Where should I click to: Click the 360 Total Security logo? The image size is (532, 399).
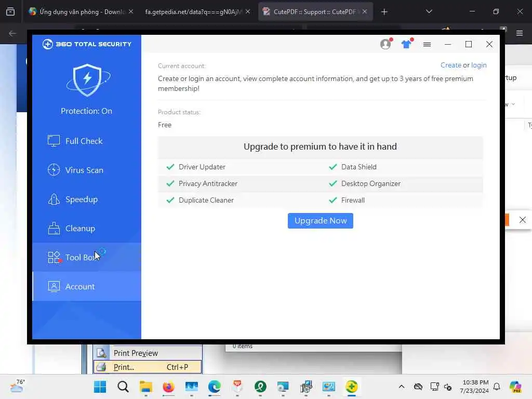pyautogui.click(x=87, y=44)
